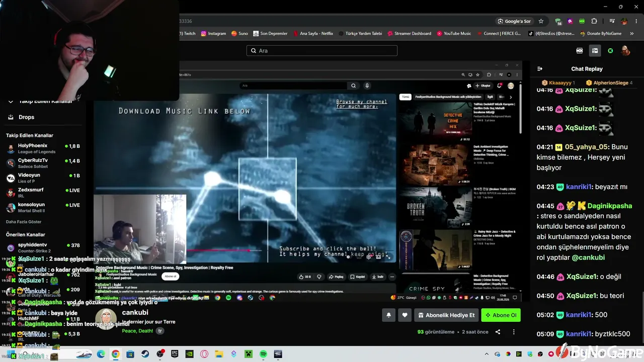The height and width of the screenshot is (362, 644).
Task: Click the tr language tag
Action: [160, 331]
